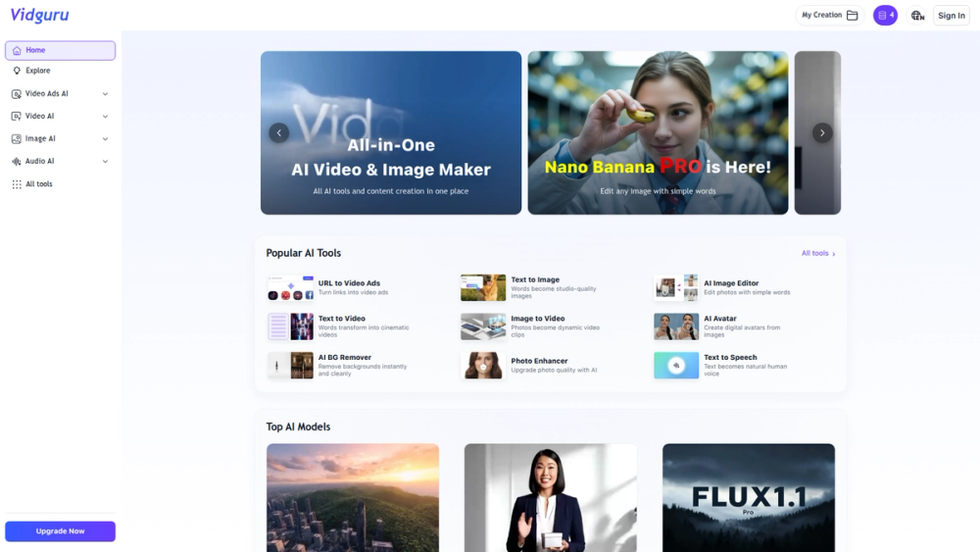Open the language selector globe icon
Image resolution: width=980 pixels, height=552 pixels.
917,16
